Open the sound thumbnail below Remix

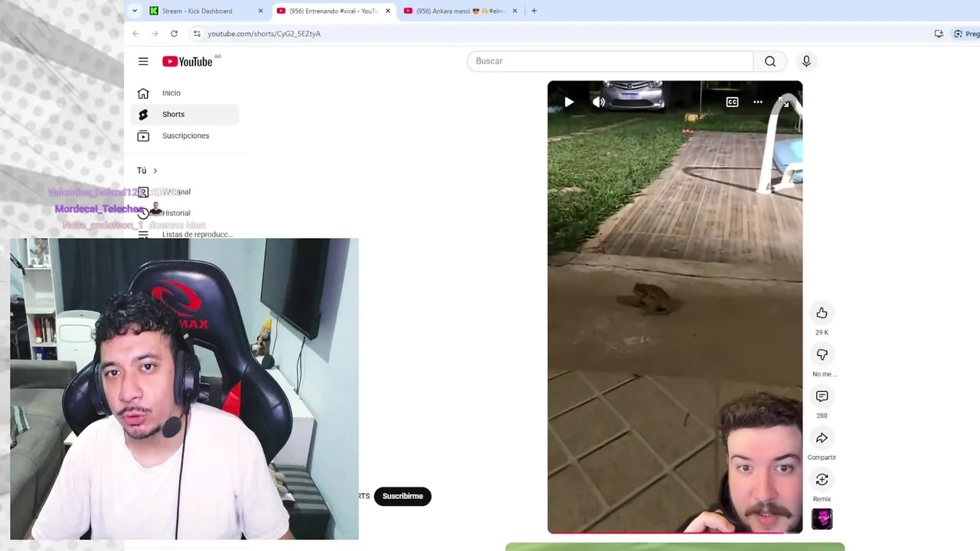[x=822, y=519]
